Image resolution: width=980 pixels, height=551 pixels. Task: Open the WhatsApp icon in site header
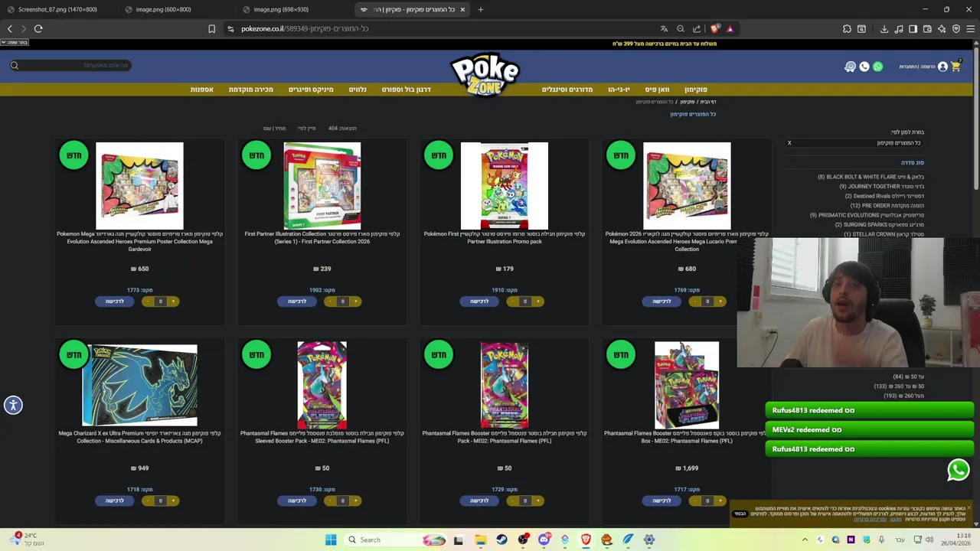[878, 67]
